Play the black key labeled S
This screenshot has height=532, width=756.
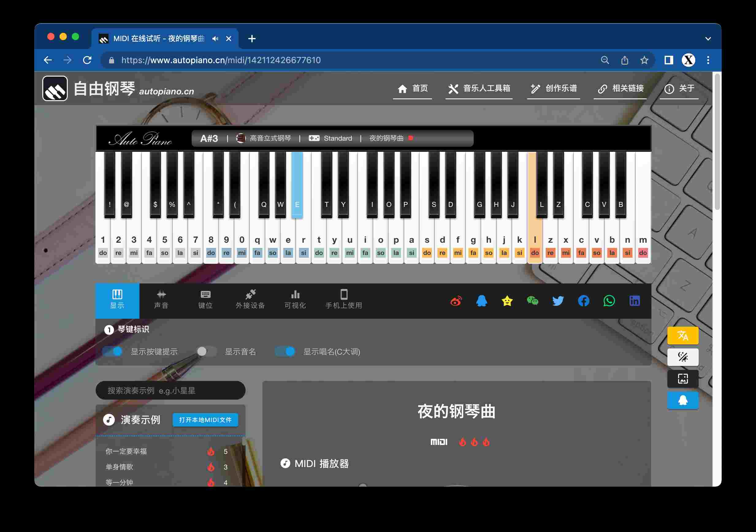coord(434,184)
